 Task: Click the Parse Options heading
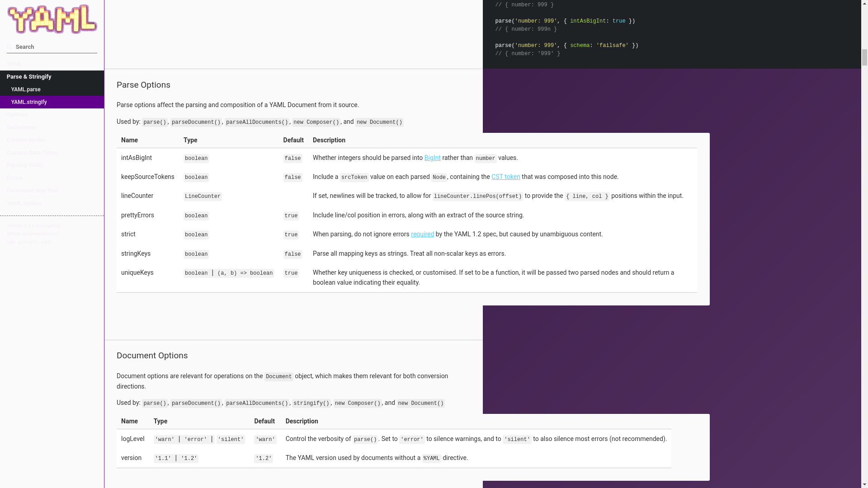coord(143,85)
